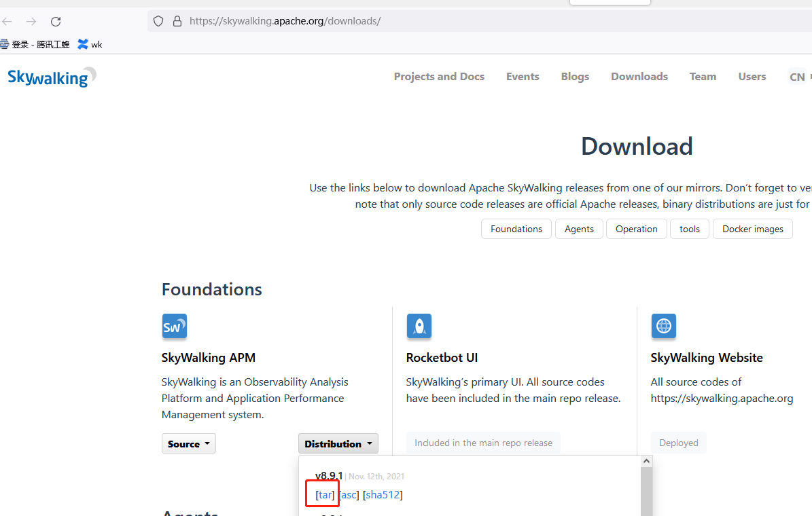Image resolution: width=812 pixels, height=516 pixels.
Task: Open Projects and Docs menu
Action: [x=439, y=77]
